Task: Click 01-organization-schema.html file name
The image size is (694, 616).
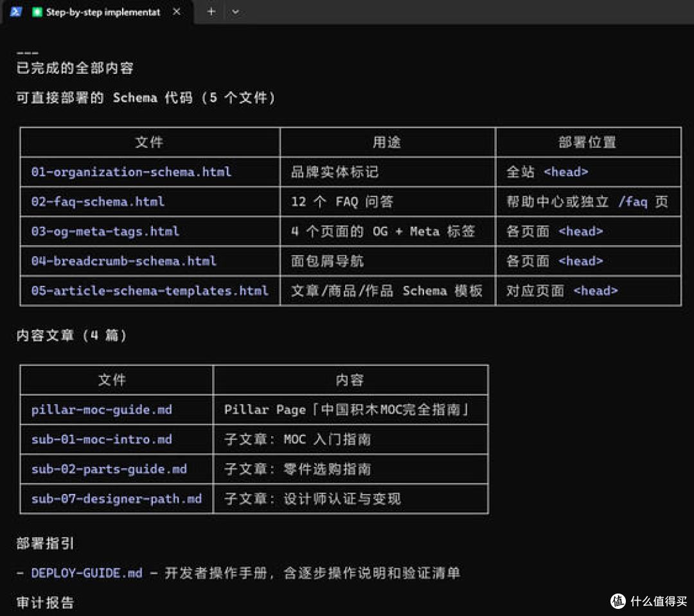Action: (x=131, y=172)
